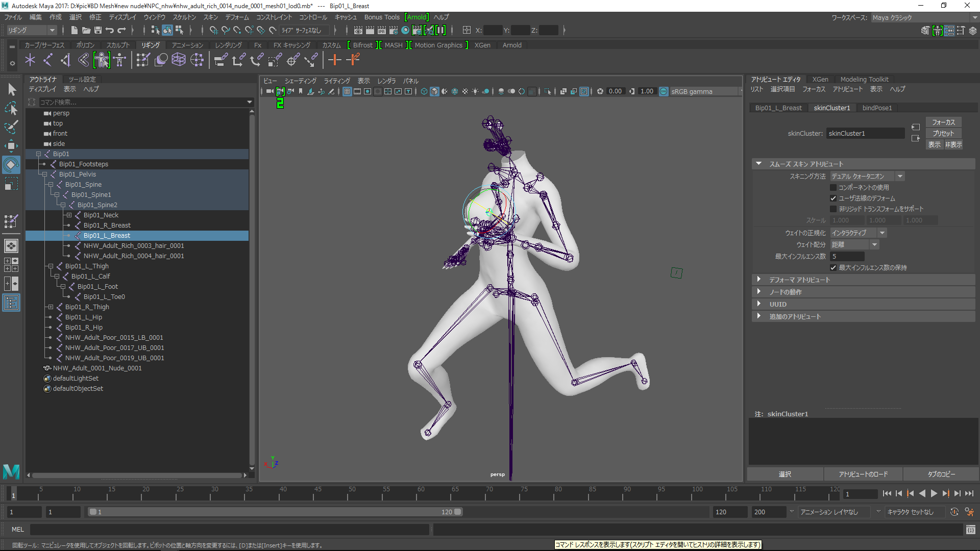Viewport: 980px width, 551px height.
Task: Click the Undo arrow icon
Action: 110,30
